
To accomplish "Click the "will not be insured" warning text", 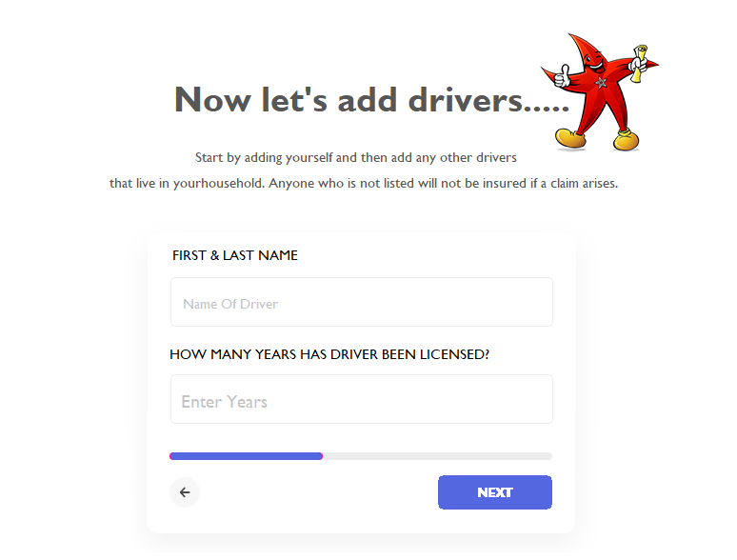I will (472, 184).
